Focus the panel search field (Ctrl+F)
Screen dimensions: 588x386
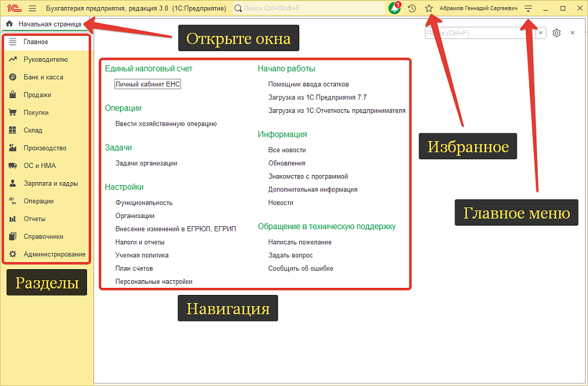click(481, 33)
